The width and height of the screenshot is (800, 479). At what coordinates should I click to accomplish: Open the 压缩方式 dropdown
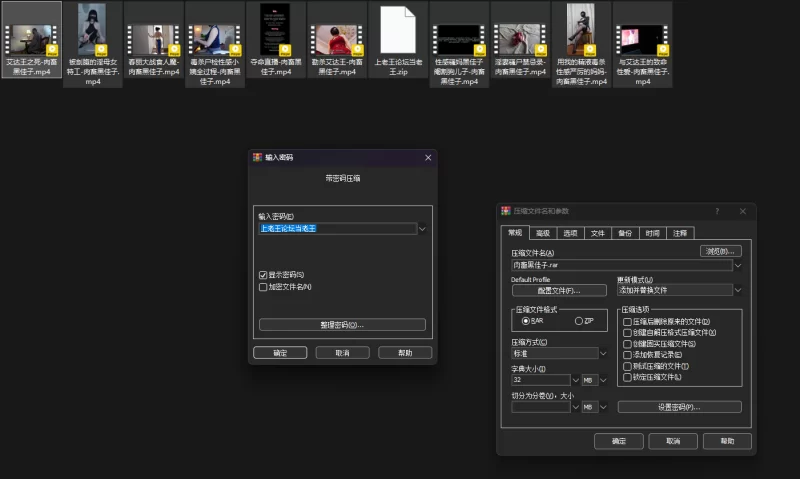click(604, 353)
